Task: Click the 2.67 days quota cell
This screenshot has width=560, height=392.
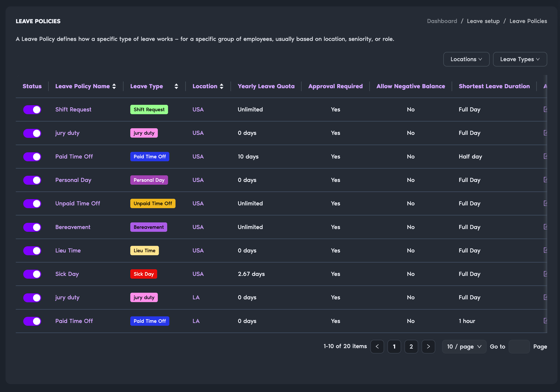Action: point(251,274)
